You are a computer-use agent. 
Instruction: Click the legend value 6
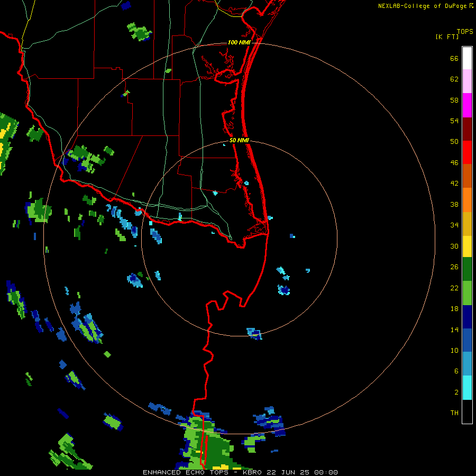(x=456, y=371)
